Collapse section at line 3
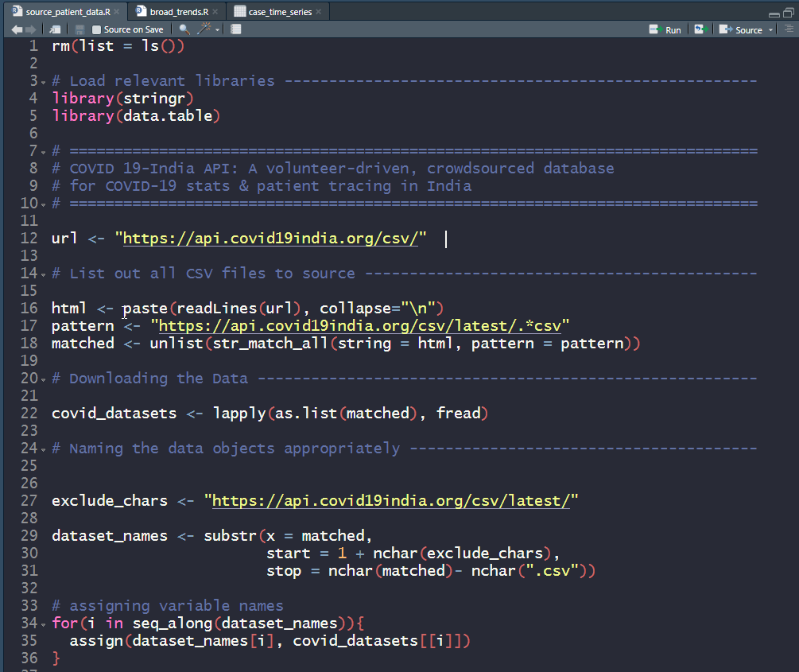799x672 pixels. [43, 83]
